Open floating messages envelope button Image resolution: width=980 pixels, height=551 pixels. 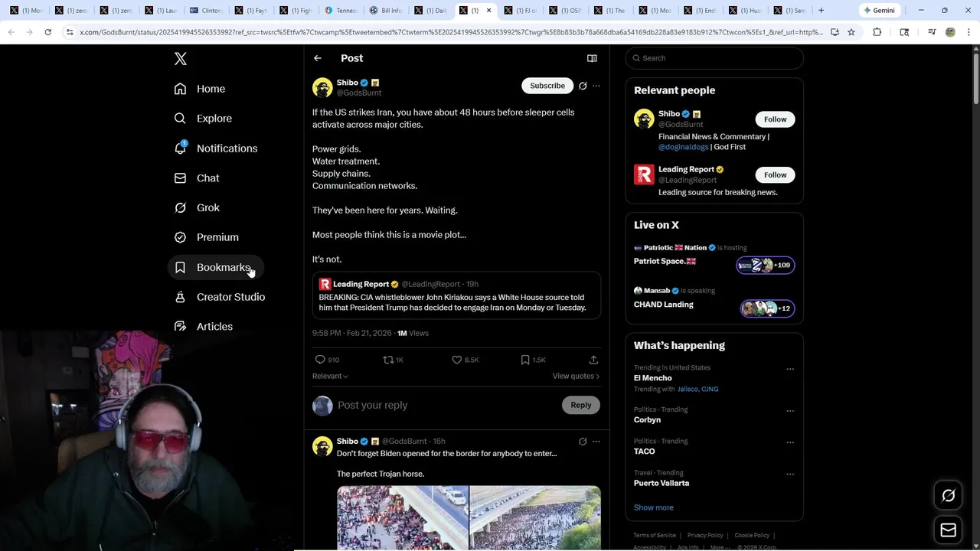(948, 530)
